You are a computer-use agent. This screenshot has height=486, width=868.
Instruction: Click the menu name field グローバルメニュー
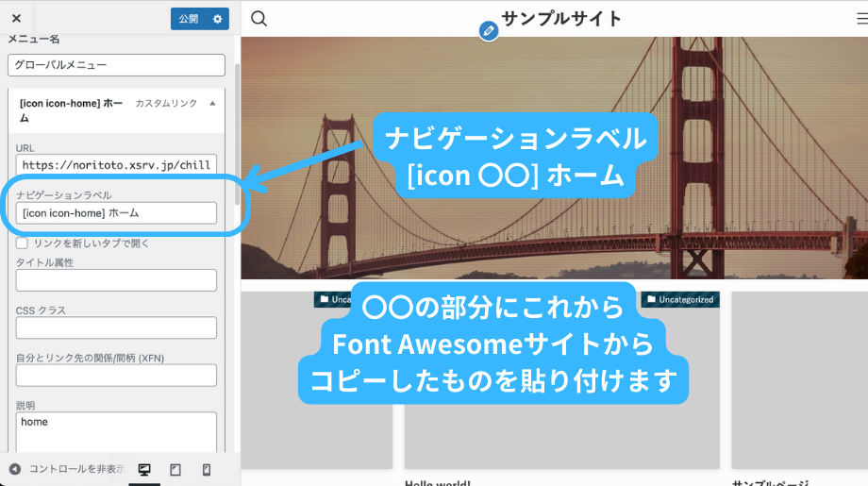click(x=116, y=65)
